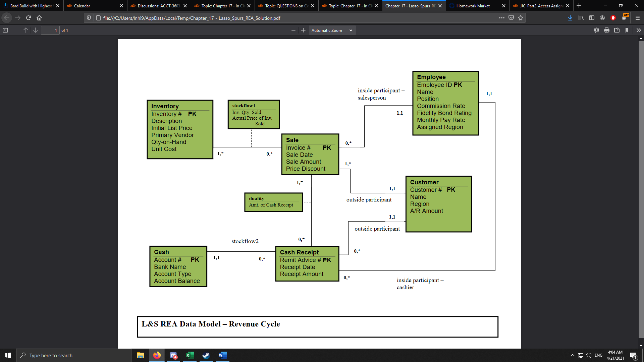This screenshot has width=644, height=362.
Task: Zoom out with minus icon
Action: (293, 30)
